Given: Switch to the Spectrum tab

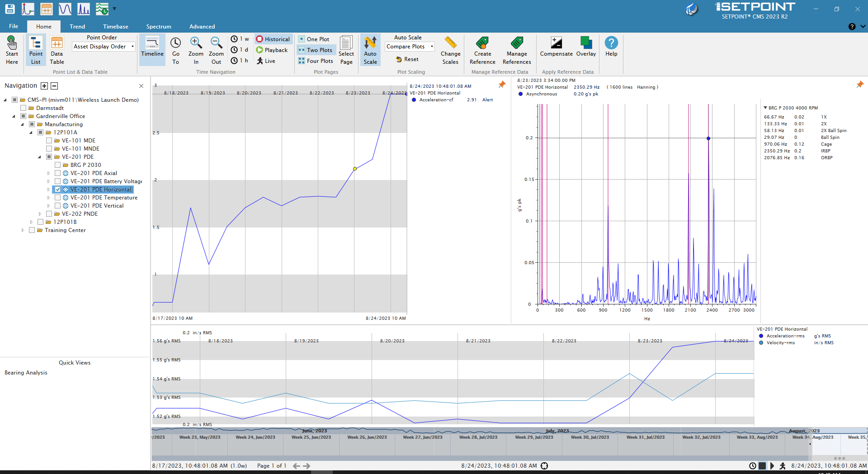Looking at the screenshot, I should [159, 27].
